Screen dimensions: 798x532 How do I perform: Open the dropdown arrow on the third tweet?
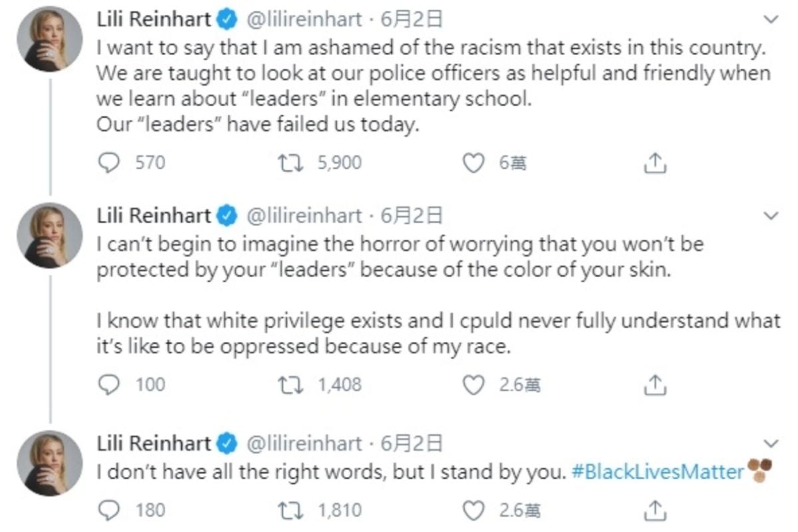771,444
